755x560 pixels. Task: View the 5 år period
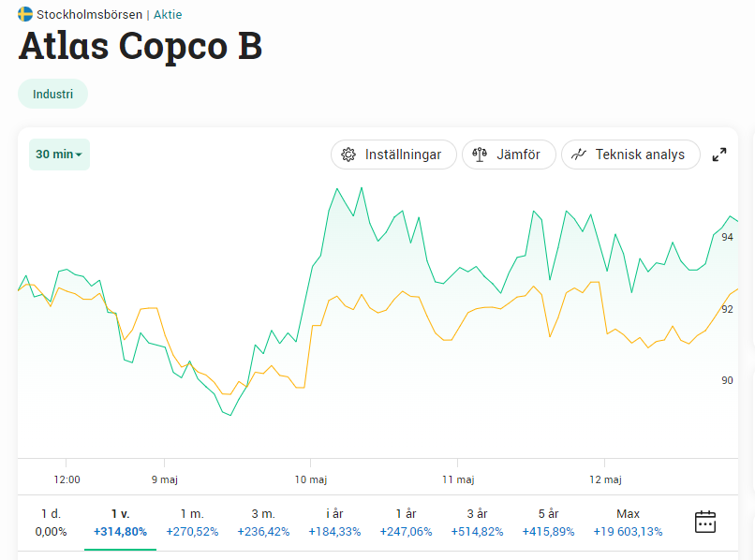point(548,523)
